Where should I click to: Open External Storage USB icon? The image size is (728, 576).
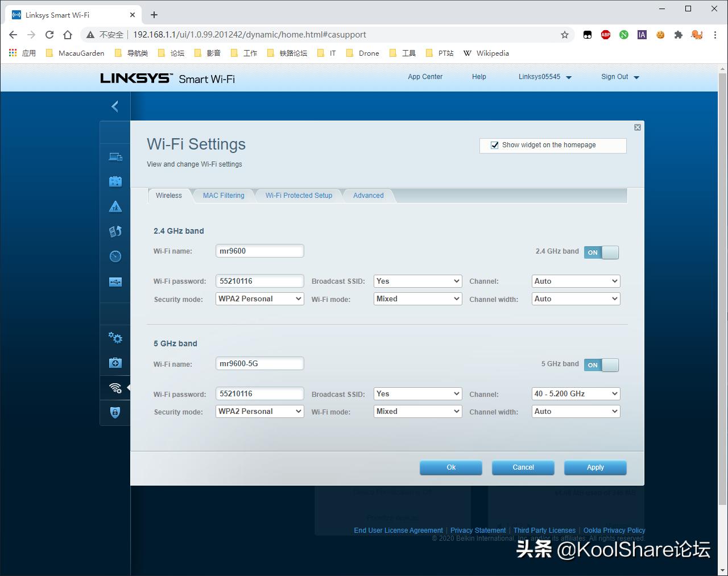(115, 281)
